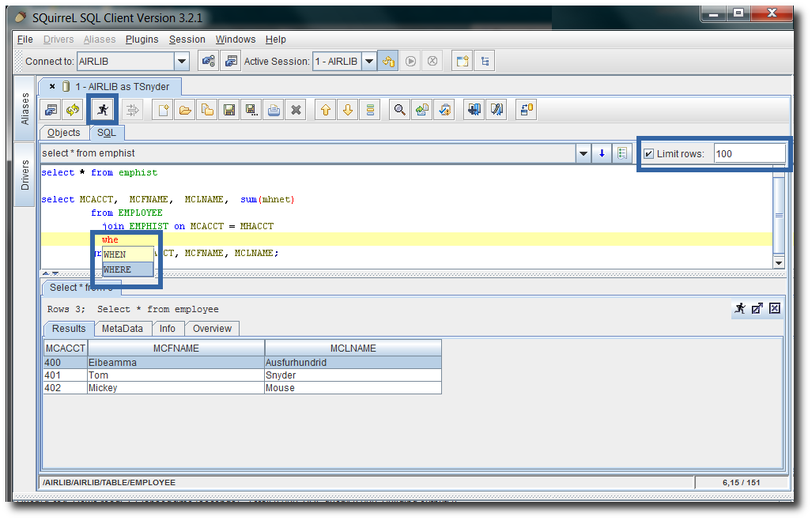The height and width of the screenshot is (520, 812).
Task: Click the new session properties icon in main toolbar
Action: pyautogui.click(x=230, y=61)
